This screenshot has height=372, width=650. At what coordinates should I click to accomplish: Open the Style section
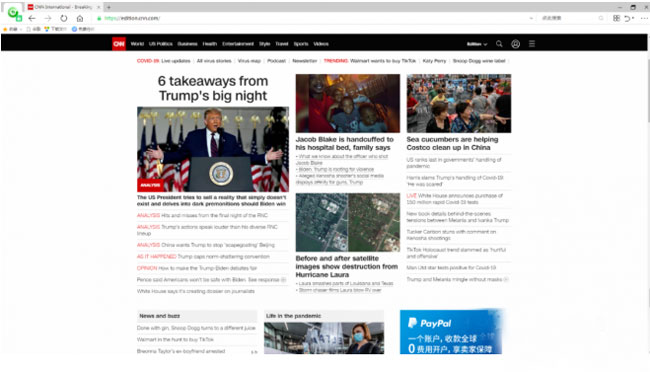coord(264,44)
